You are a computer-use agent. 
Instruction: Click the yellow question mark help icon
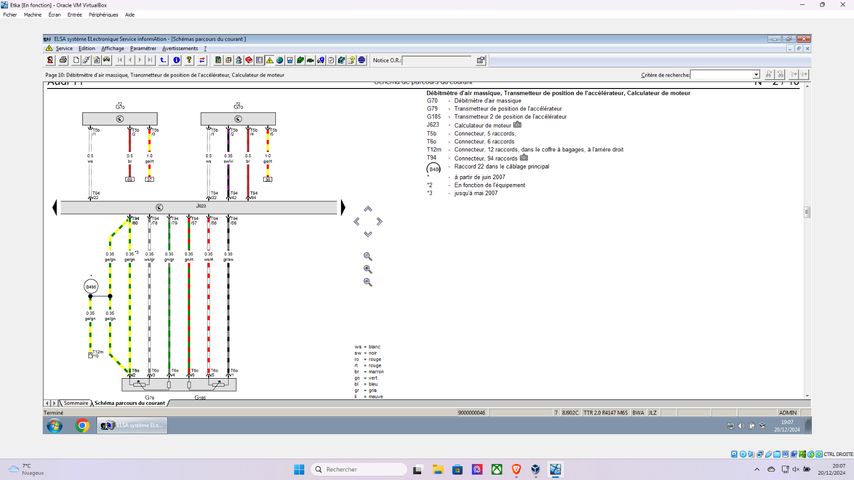189,60
